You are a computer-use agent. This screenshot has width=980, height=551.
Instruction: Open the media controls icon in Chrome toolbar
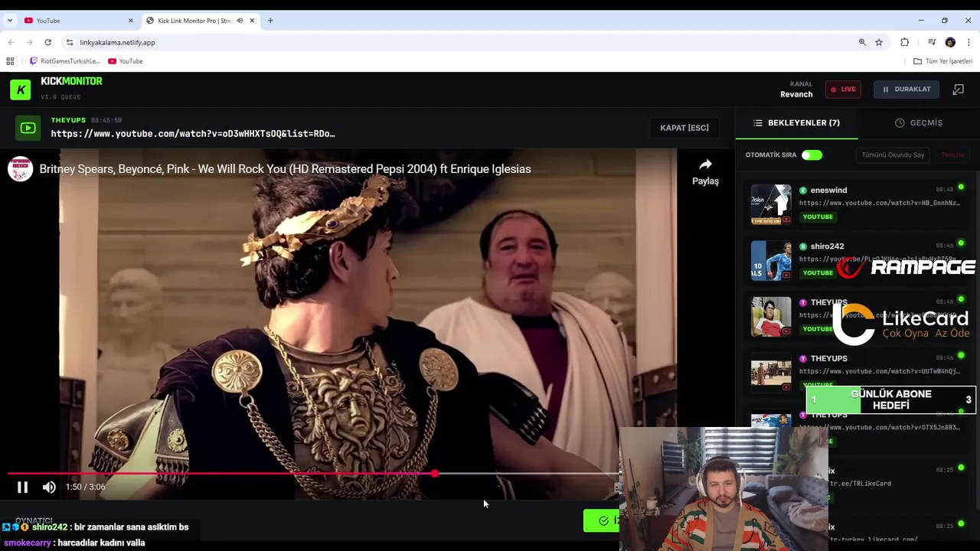[932, 42]
